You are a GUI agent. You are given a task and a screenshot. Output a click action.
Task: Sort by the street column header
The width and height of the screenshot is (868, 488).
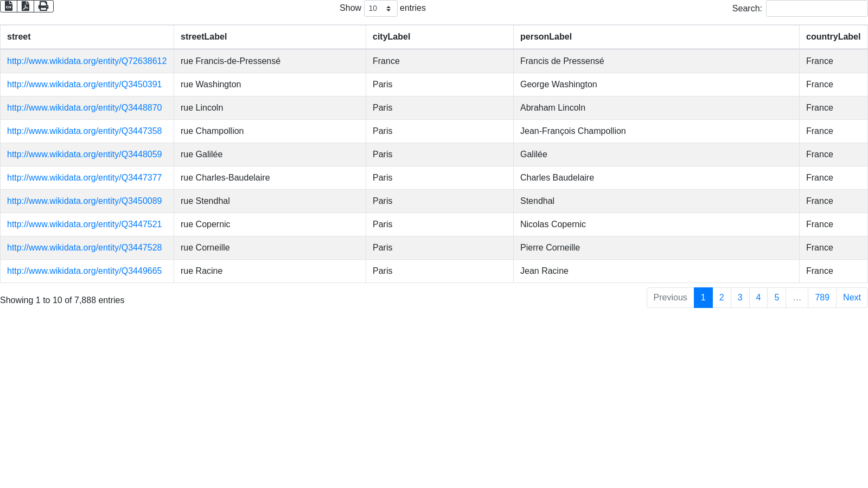(x=19, y=37)
